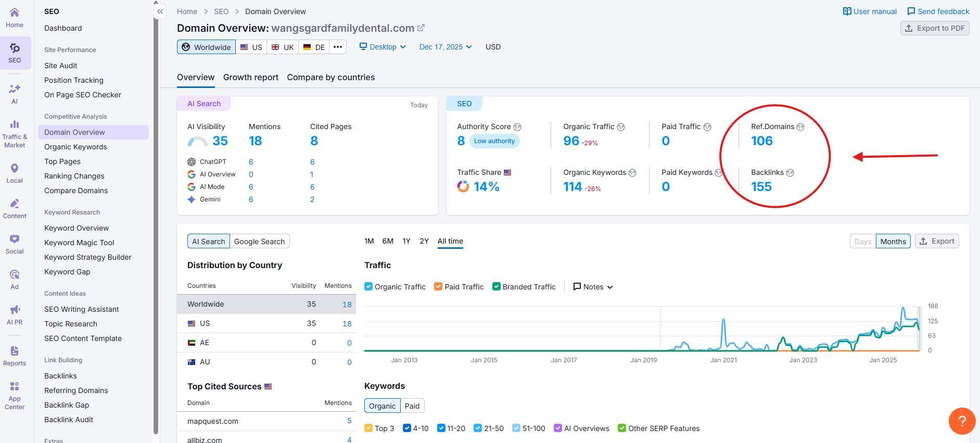Toggle the Other SERP Features checkbox

click(622, 428)
